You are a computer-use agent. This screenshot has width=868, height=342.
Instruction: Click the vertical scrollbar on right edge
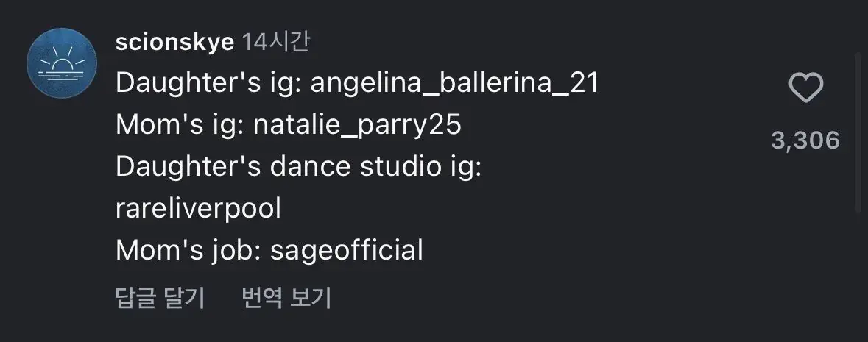pyautogui.click(x=858, y=132)
